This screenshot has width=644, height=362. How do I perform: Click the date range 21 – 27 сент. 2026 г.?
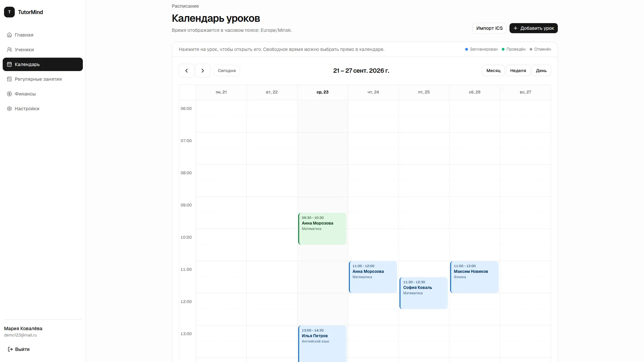click(x=361, y=71)
